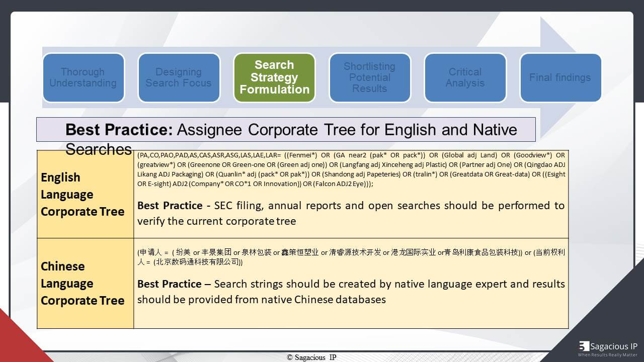Image resolution: width=644 pixels, height=362 pixels.
Task: Select the English Language Corporate Tree cell
Action: coord(85,194)
